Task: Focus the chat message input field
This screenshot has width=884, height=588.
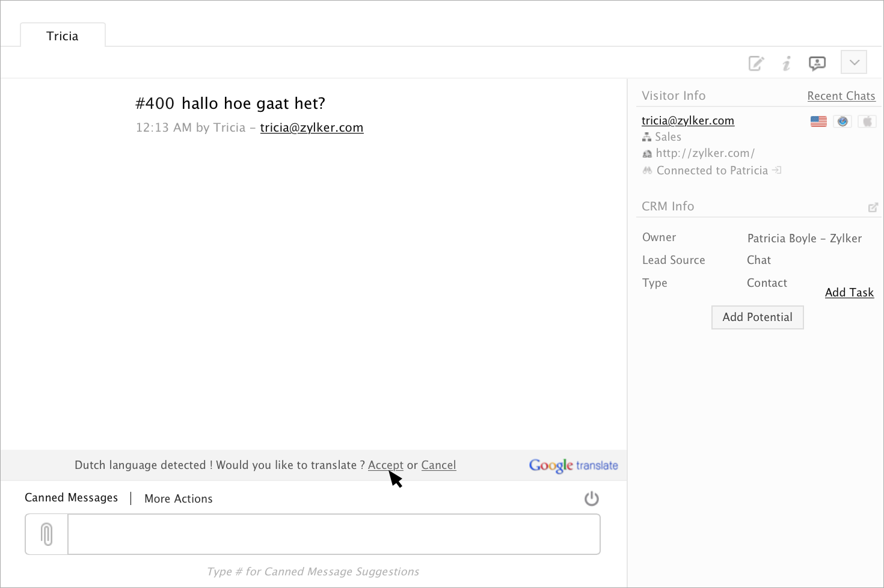Action: pos(334,534)
